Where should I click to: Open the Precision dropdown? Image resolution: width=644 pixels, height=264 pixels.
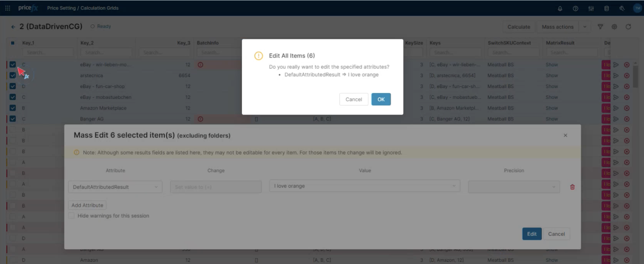tap(514, 187)
